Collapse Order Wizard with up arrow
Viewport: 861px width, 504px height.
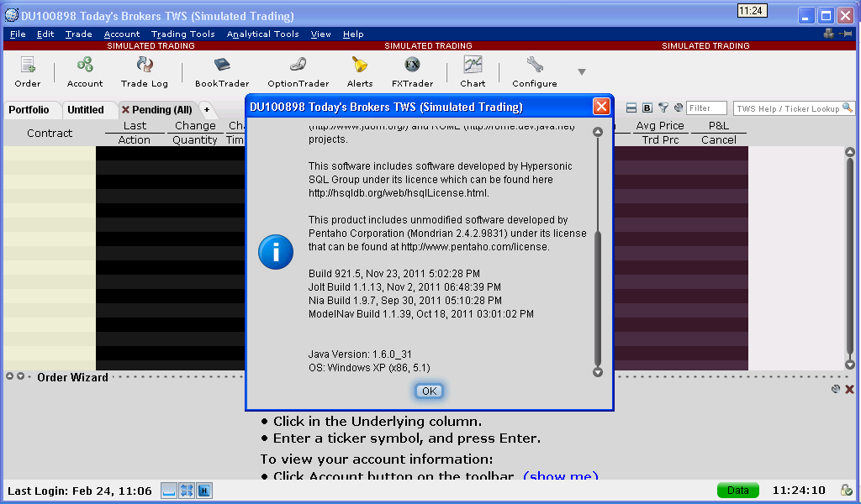(x=9, y=376)
